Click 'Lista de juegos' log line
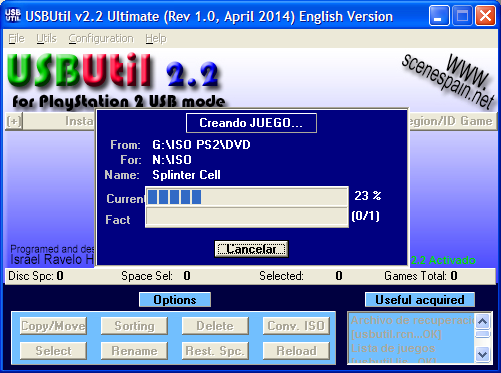Screen dimensions: 501x373 point(393,348)
